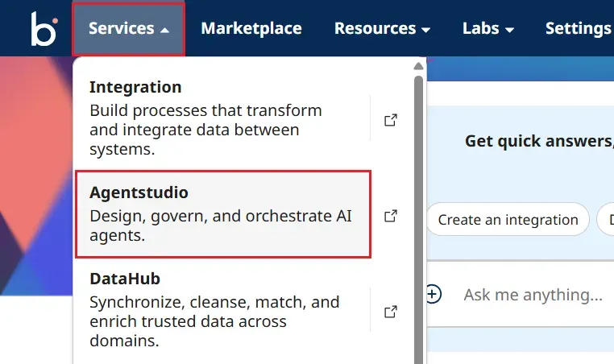Viewport: 614px width, 364px height.
Task: Click the caret arrow next to Resources
Action: pyautogui.click(x=425, y=30)
